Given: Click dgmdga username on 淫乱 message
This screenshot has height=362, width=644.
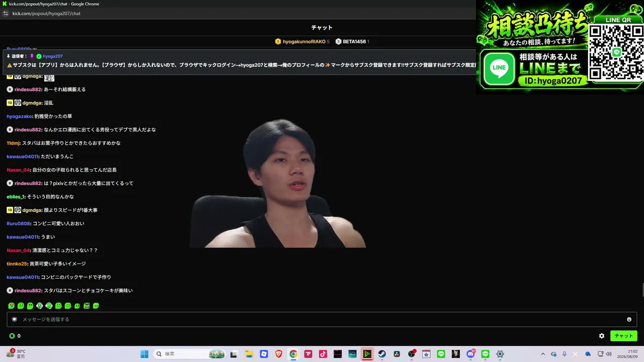Looking at the screenshot, I should pyautogui.click(x=32, y=103).
